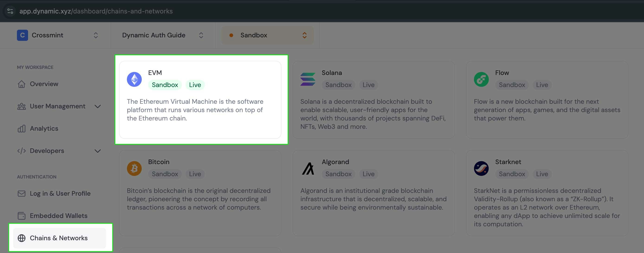This screenshot has height=253, width=644.
Task: Click the Analytics bar chart icon
Action: [x=22, y=128]
